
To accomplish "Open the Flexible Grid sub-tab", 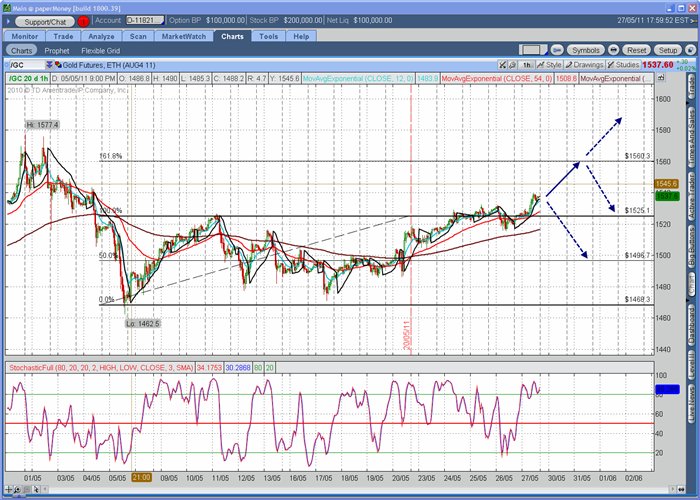I will point(100,50).
